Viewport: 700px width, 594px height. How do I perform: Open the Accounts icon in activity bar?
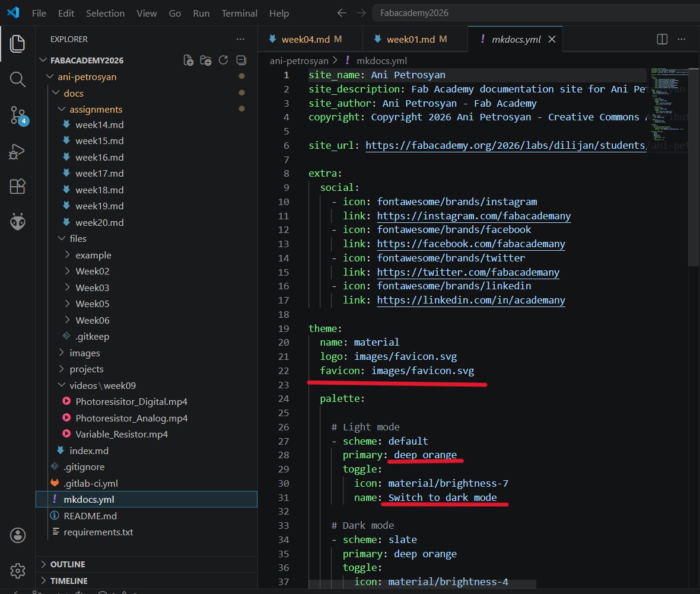tap(18, 535)
